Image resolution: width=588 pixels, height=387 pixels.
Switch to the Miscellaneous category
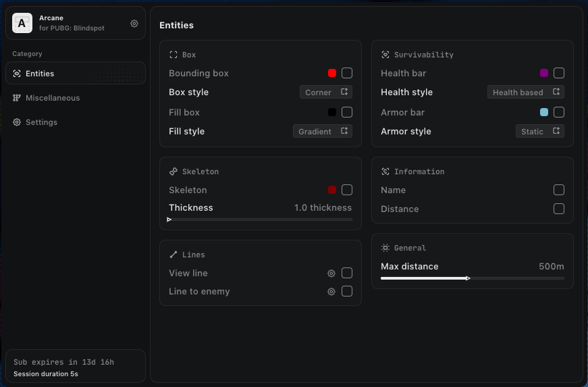coord(53,98)
